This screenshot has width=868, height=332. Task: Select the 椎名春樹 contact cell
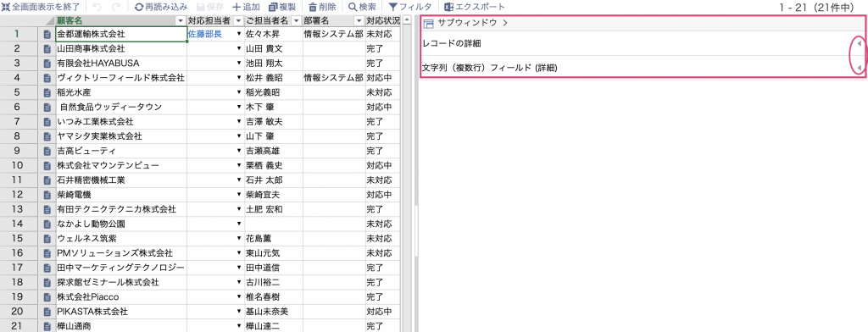(274, 297)
